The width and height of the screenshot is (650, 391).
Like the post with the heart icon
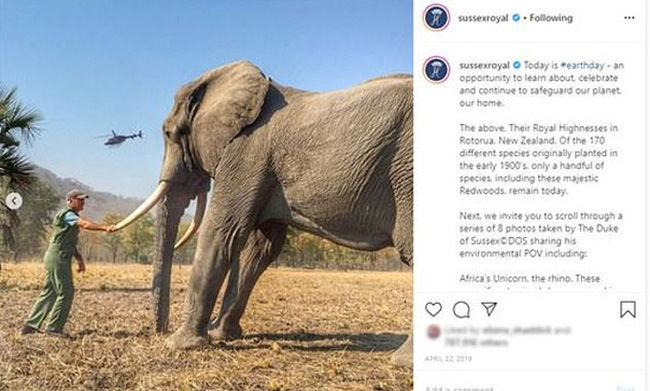coord(433,309)
